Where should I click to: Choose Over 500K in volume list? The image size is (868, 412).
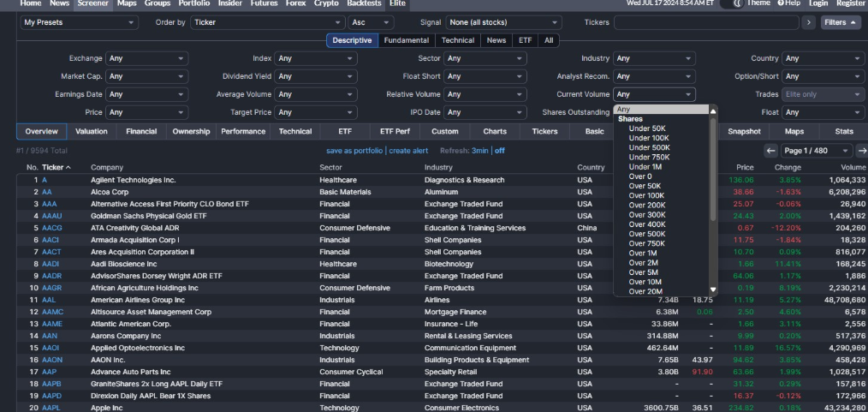click(x=646, y=234)
